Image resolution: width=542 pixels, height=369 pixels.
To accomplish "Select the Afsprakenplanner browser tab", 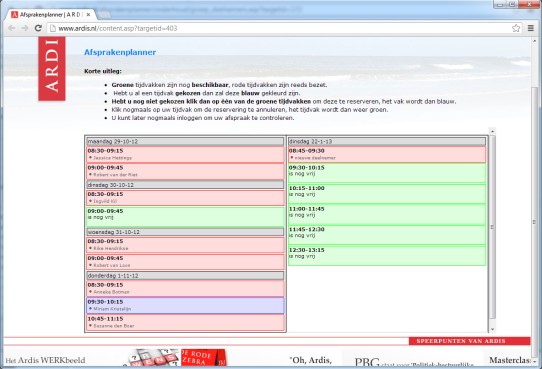I will (x=51, y=15).
